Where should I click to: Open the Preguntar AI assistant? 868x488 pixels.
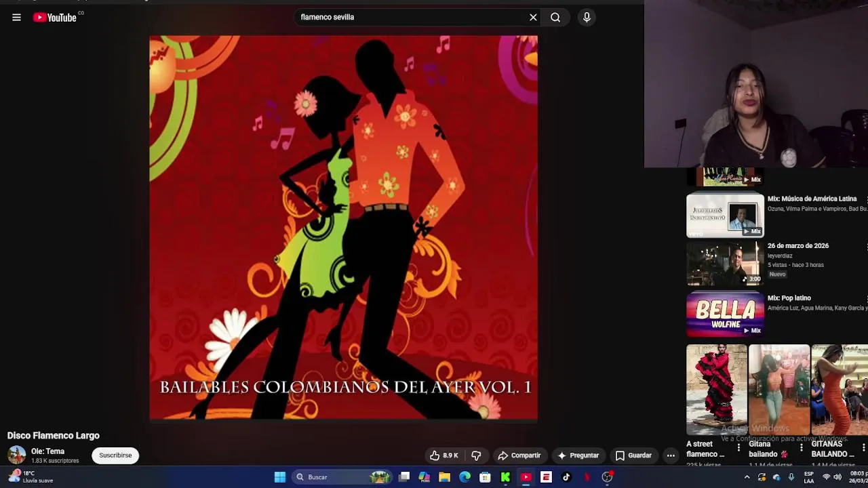pos(578,455)
